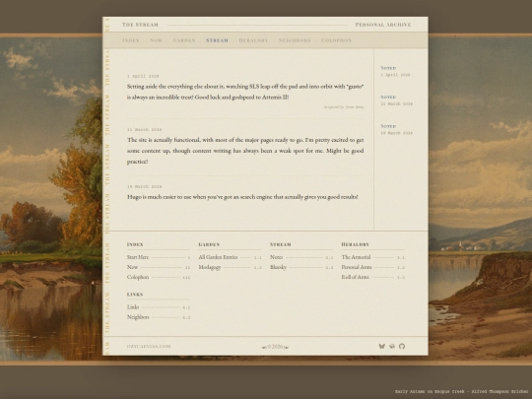Open "Bluesky" under footer Stream section
The width and height of the screenshot is (532, 399).
pyautogui.click(x=301, y=267)
